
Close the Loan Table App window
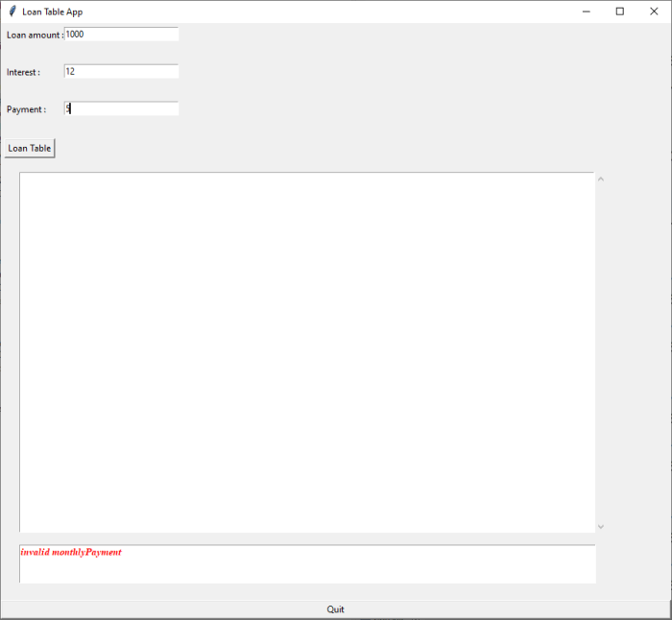pyautogui.click(x=654, y=12)
